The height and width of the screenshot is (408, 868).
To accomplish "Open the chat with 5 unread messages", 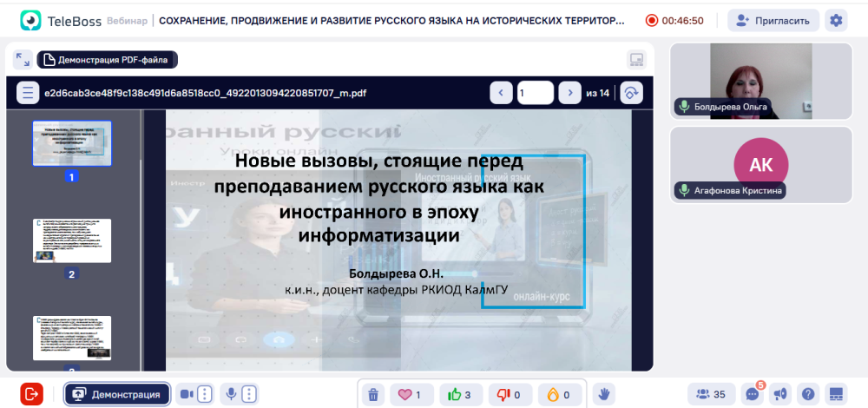I will click(753, 394).
